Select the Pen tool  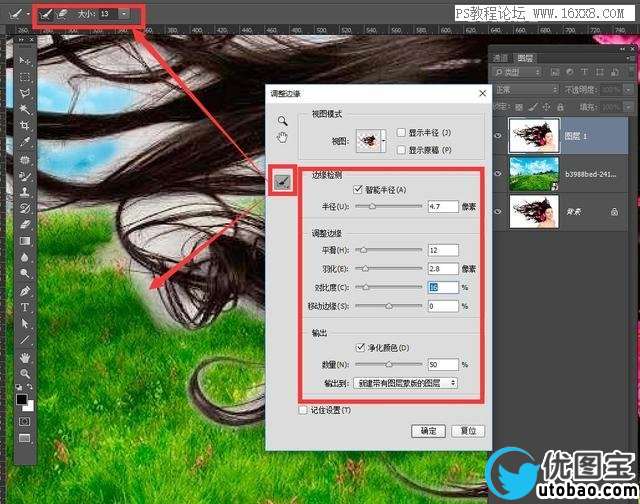pos(24,291)
